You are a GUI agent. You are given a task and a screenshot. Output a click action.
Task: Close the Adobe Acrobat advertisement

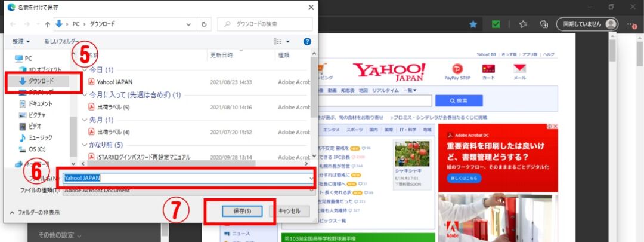click(555, 126)
